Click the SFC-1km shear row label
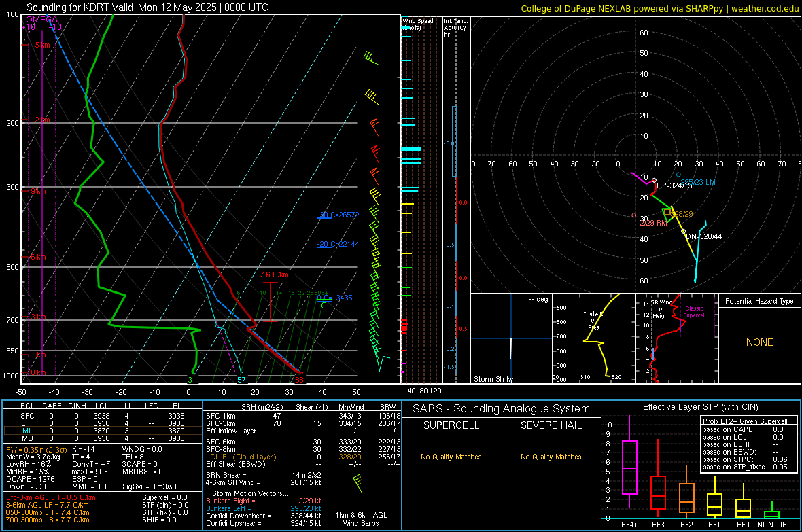 [x=221, y=416]
